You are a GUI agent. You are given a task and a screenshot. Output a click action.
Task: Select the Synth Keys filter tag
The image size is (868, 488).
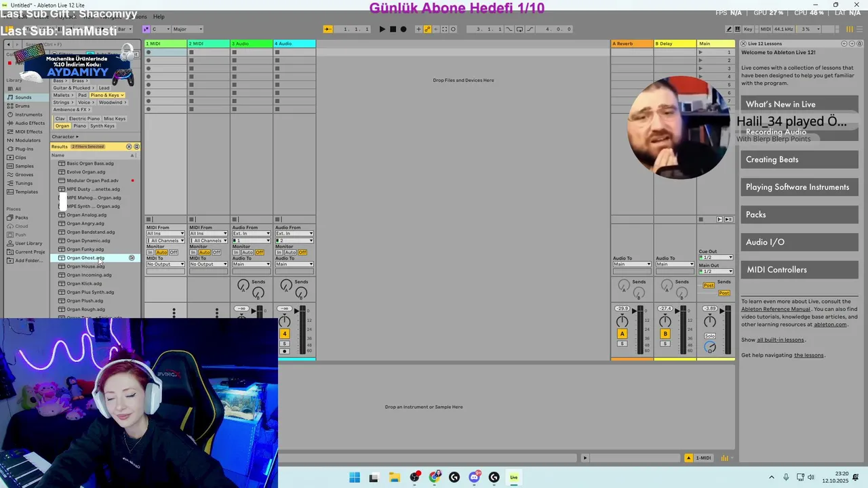[102, 126]
